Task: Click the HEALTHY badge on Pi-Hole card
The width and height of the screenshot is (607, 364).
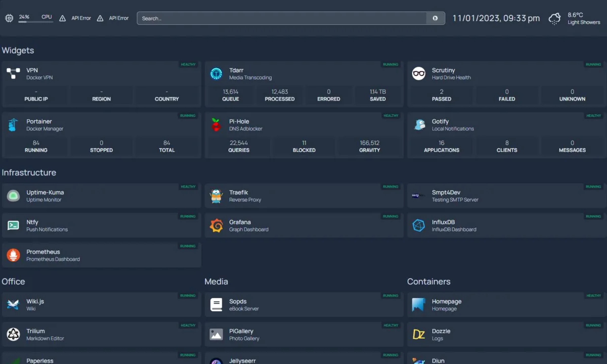Action: click(391, 116)
